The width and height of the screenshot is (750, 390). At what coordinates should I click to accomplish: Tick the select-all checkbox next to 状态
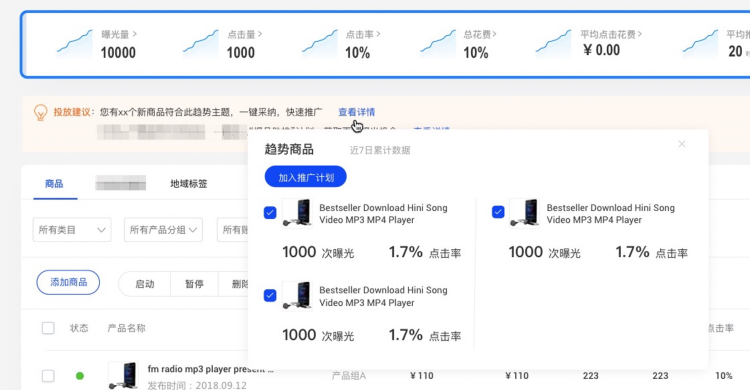pos(48,328)
